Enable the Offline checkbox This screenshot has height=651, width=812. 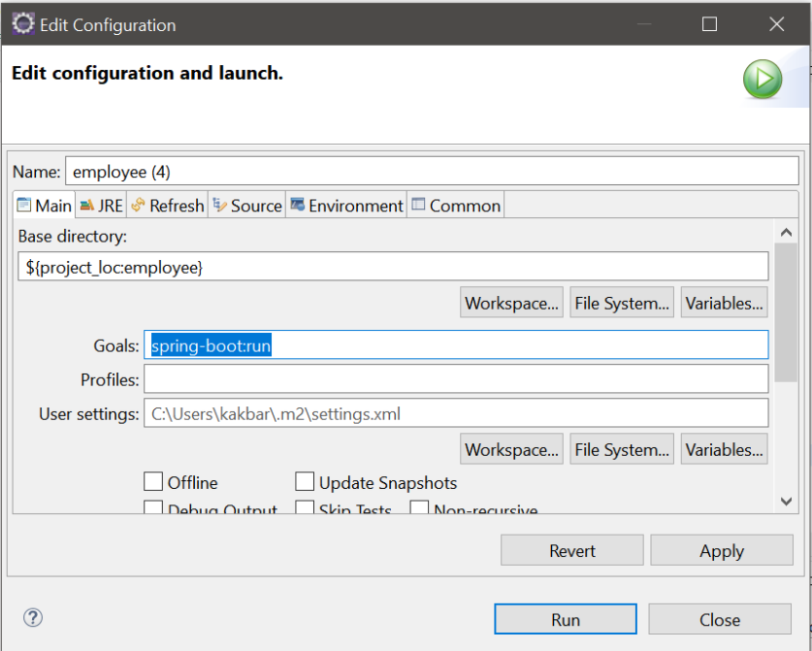(x=153, y=481)
